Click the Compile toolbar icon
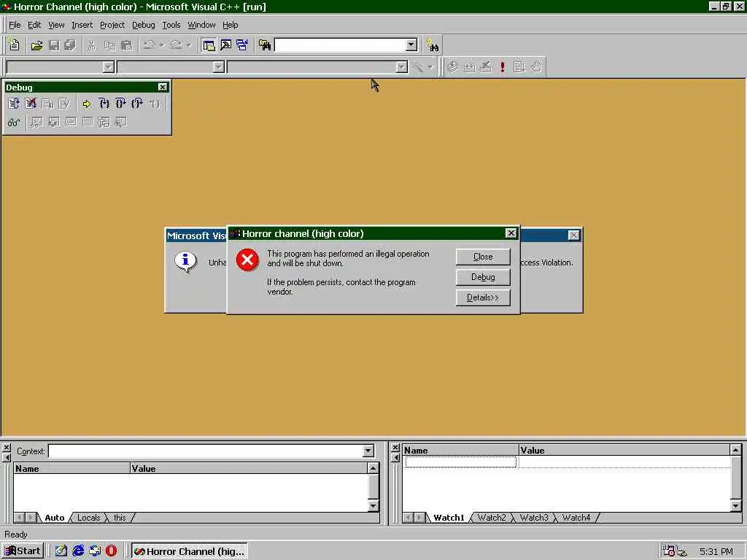This screenshot has width=747, height=560. 453,66
